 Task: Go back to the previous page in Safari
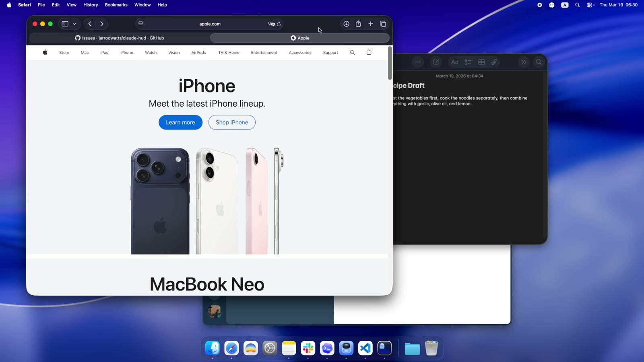click(90, 24)
